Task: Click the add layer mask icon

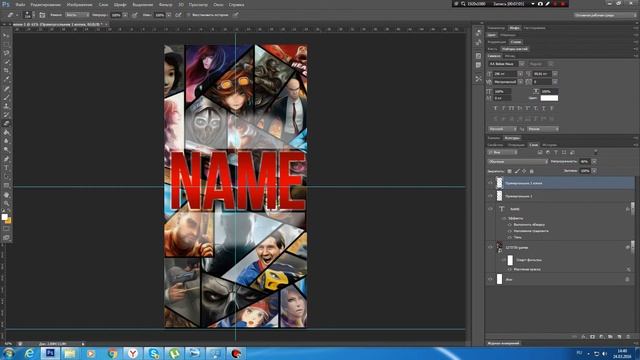Action: pyautogui.click(x=592, y=337)
